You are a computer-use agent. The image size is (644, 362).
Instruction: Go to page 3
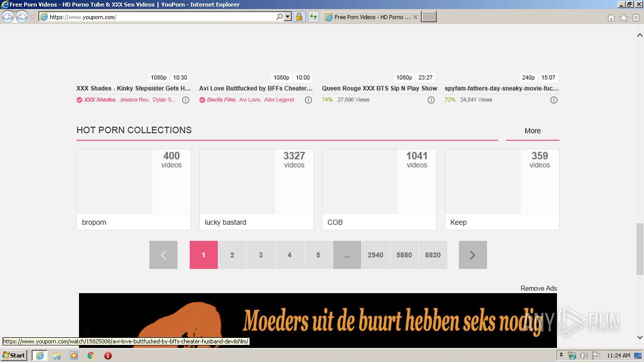261,255
